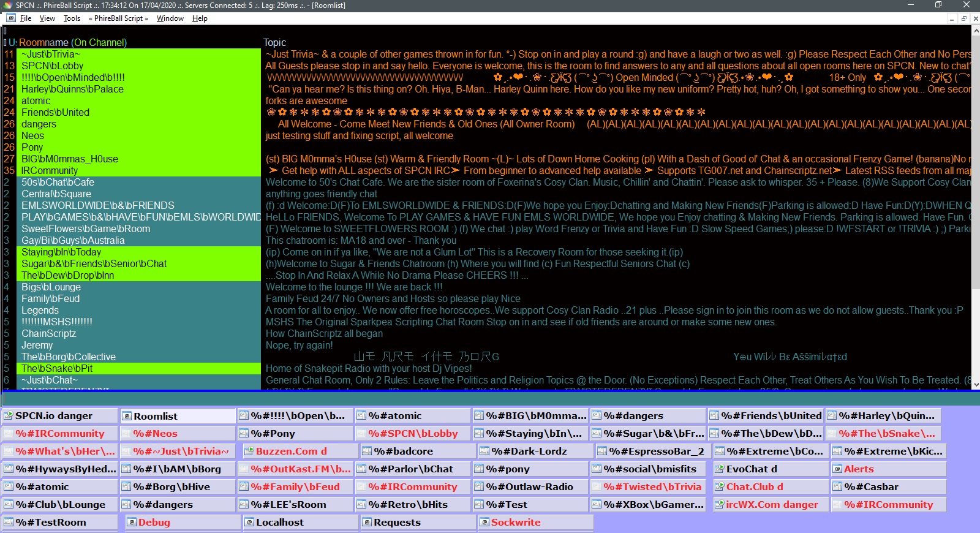Open the %#atomic channel tab beside %#!!!!\bOpen
The width and height of the screenshot is (980, 533).
413,416
